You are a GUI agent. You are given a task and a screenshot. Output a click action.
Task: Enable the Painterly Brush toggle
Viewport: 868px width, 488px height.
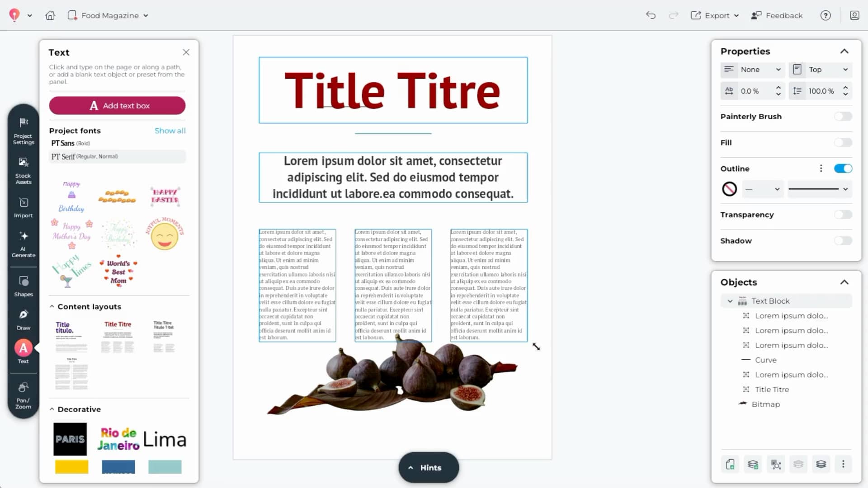pos(843,116)
